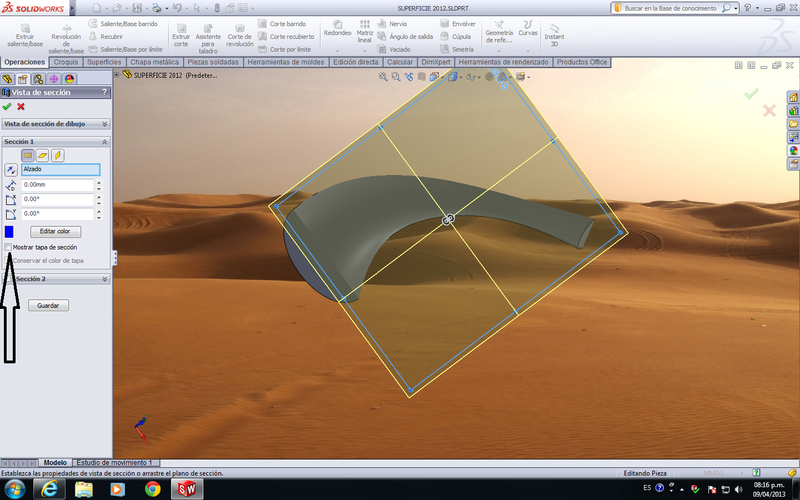This screenshot has height=500, width=800.
Task: Cancel section view with red X
Action: [21, 106]
